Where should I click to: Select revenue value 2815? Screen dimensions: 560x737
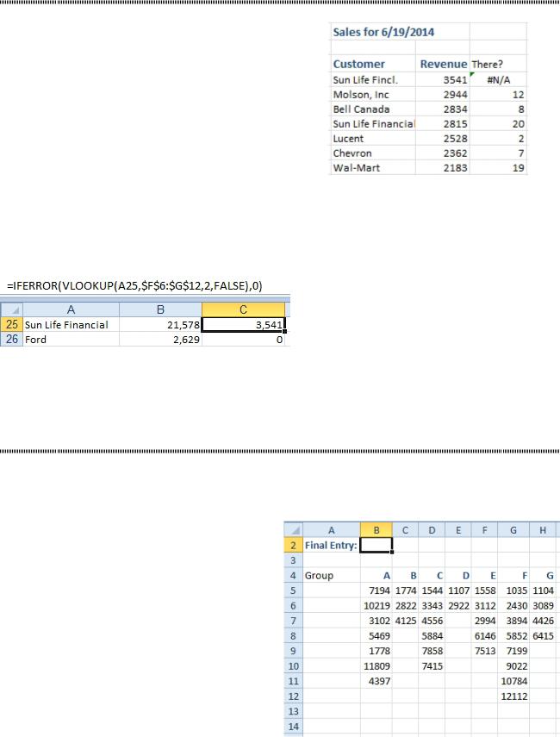(x=443, y=123)
